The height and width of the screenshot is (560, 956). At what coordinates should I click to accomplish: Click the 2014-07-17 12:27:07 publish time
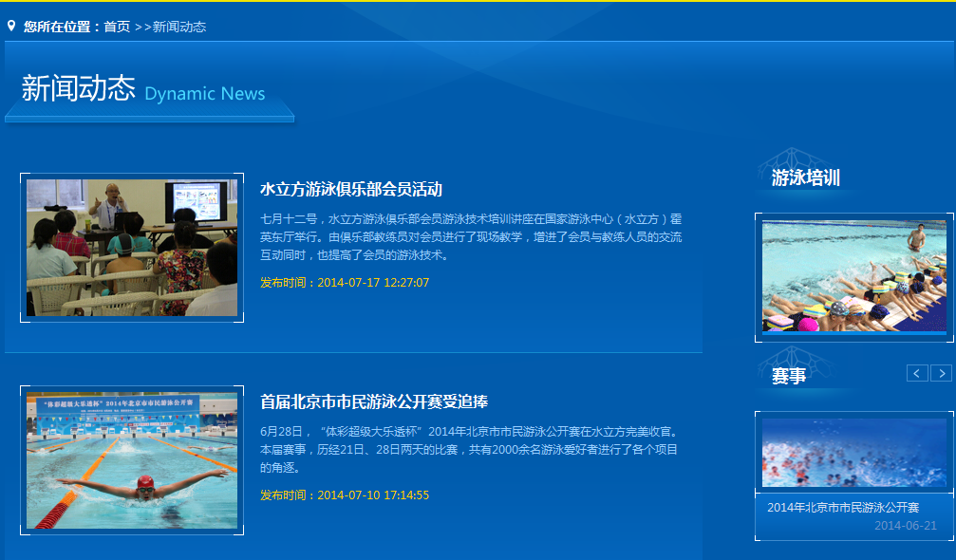pyautogui.click(x=345, y=283)
